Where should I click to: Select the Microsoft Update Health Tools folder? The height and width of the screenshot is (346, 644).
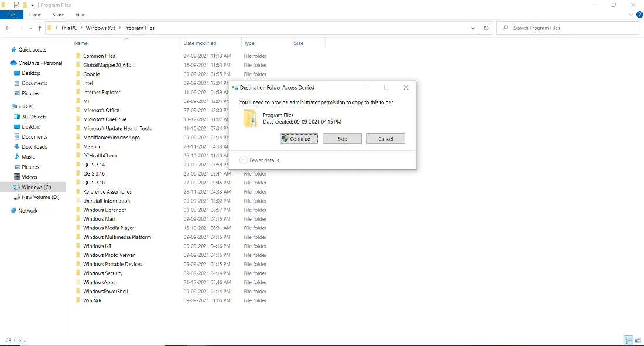pos(117,128)
